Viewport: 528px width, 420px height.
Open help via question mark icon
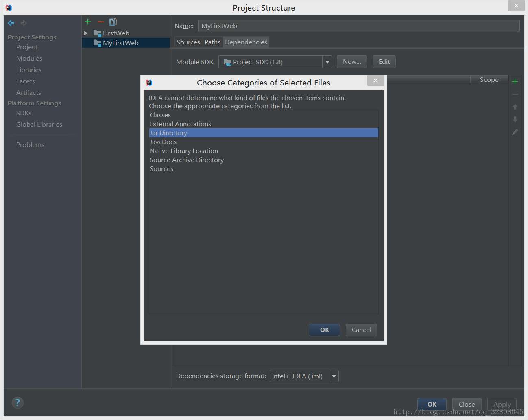(17, 402)
